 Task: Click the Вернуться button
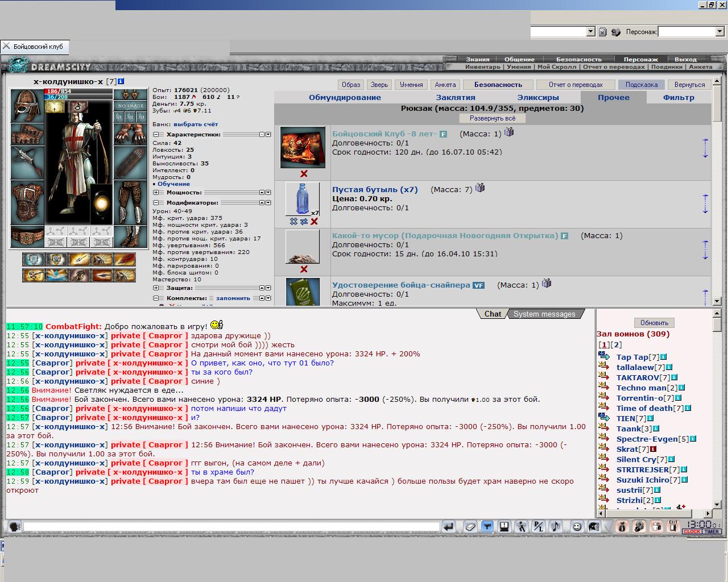point(689,85)
